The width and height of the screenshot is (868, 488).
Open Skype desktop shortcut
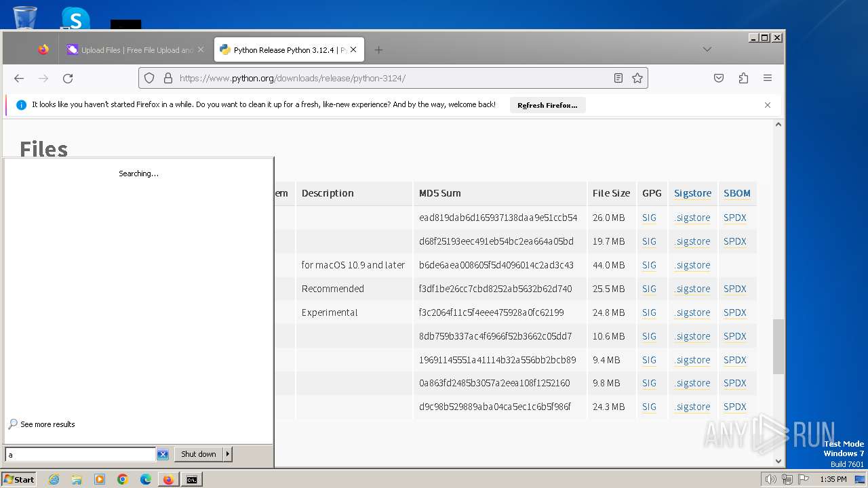click(75, 18)
